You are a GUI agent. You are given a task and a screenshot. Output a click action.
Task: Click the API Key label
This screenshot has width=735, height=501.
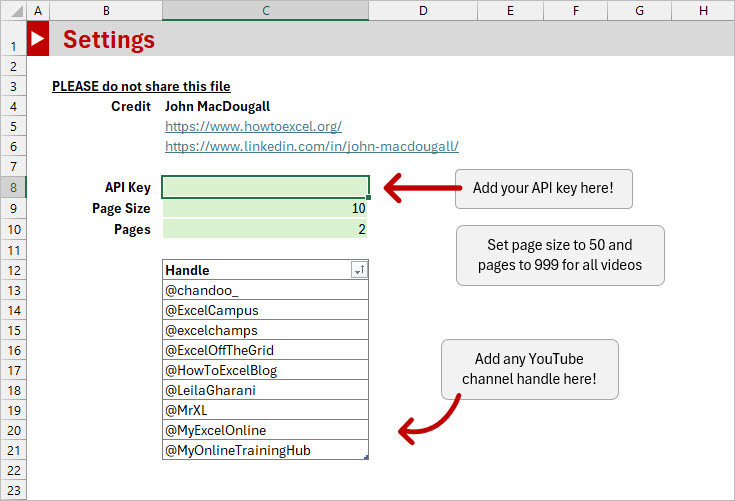click(128, 187)
